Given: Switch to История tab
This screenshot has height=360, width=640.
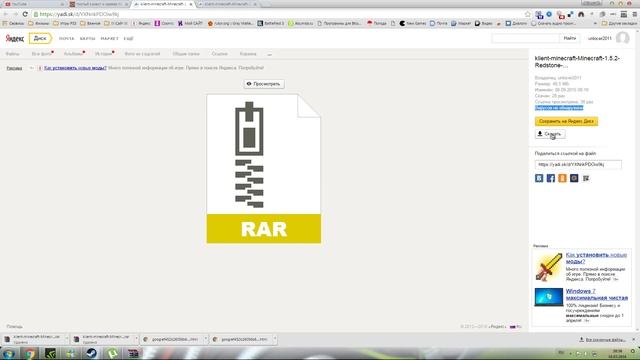Looking at the screenshot, I should pos(104,54).
